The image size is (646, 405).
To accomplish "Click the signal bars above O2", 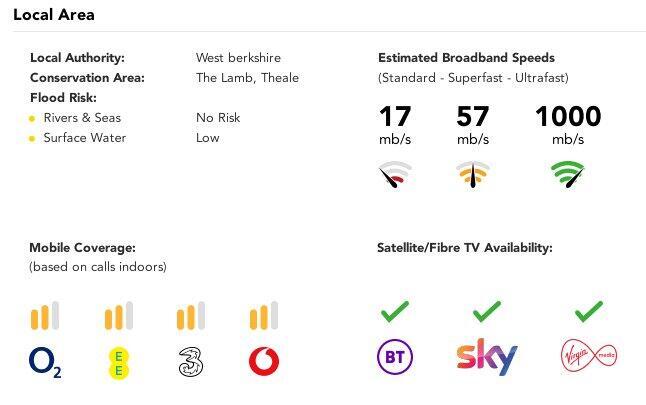I will tap(46, 316).
